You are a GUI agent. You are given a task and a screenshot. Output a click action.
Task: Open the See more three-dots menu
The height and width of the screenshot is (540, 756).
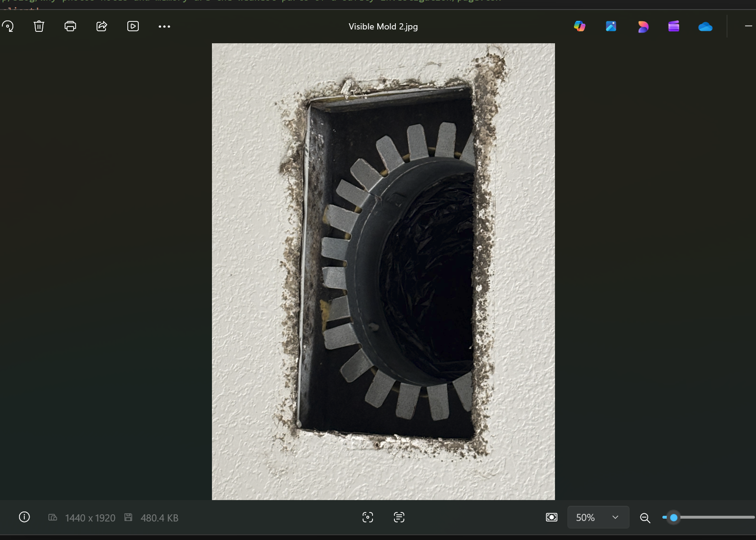coord(164,27)
